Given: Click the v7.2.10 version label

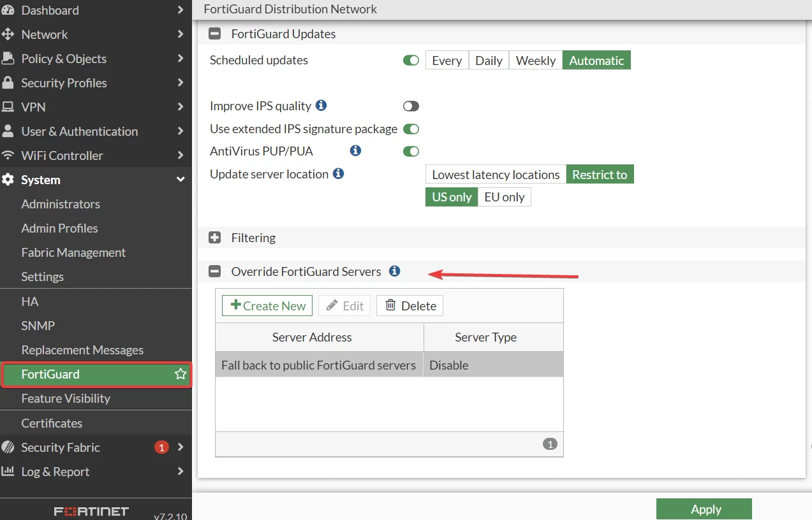Looking at the screenshot, I should tap(170, 516).
